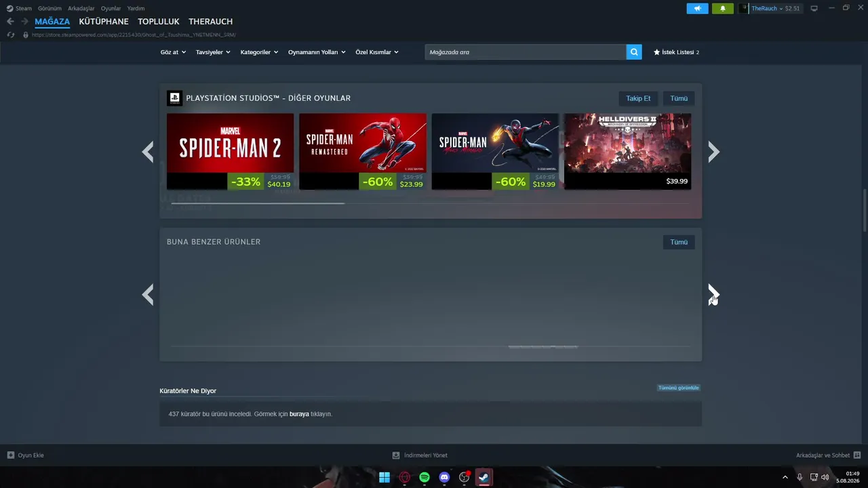Open the green bell notifications button
The image size is (868, 488).
pos(723,8)
